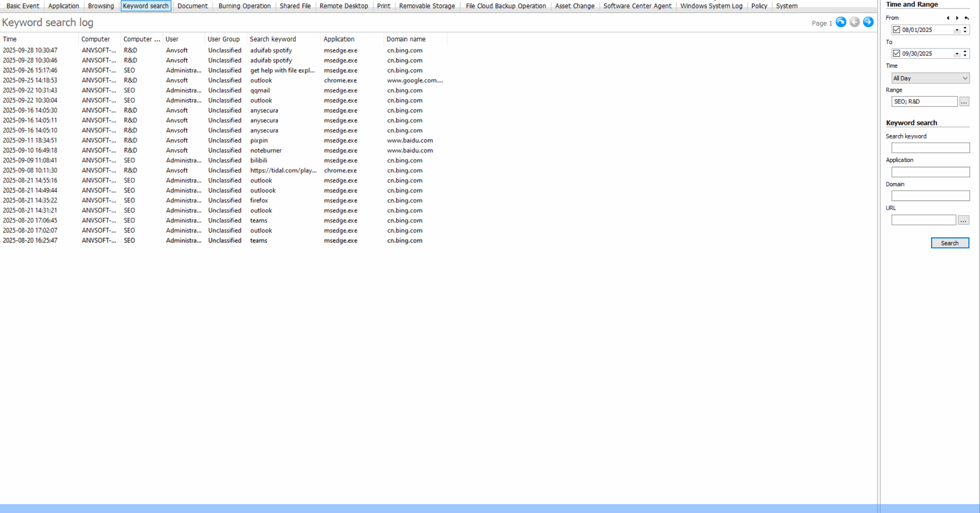980x513 pixels.
Task: Uncheck the To date 09/30/2025 checkbox
Action: (897, 53)
